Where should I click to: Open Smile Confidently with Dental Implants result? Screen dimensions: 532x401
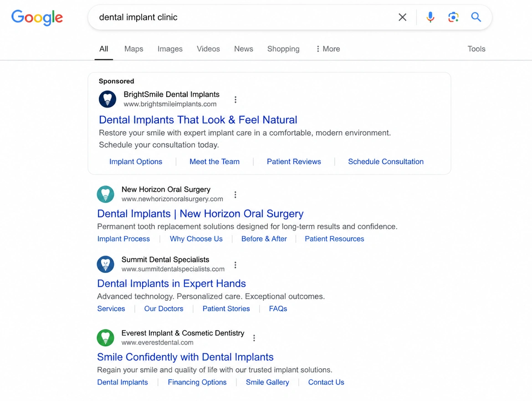[185, 357]
